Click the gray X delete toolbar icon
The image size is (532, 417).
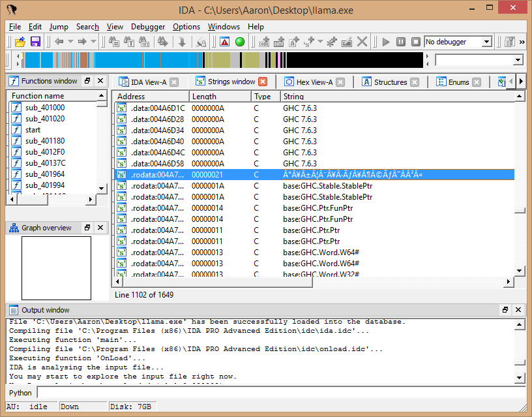(362, 42)
